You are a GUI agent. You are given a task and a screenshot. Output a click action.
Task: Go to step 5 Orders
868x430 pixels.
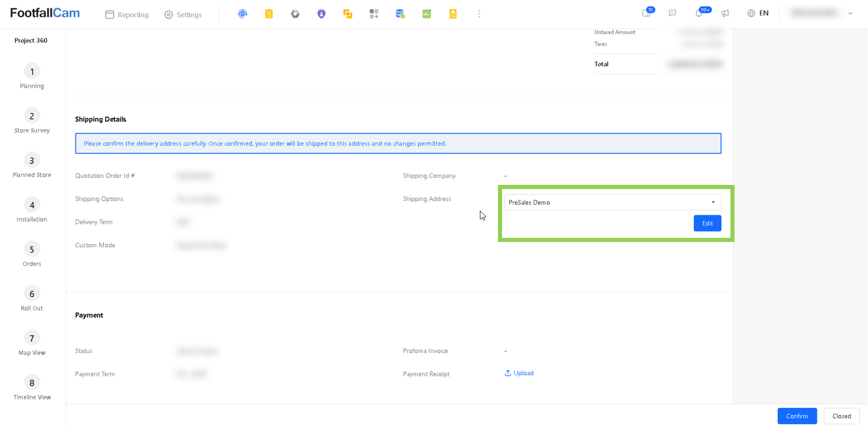[32, 254]
